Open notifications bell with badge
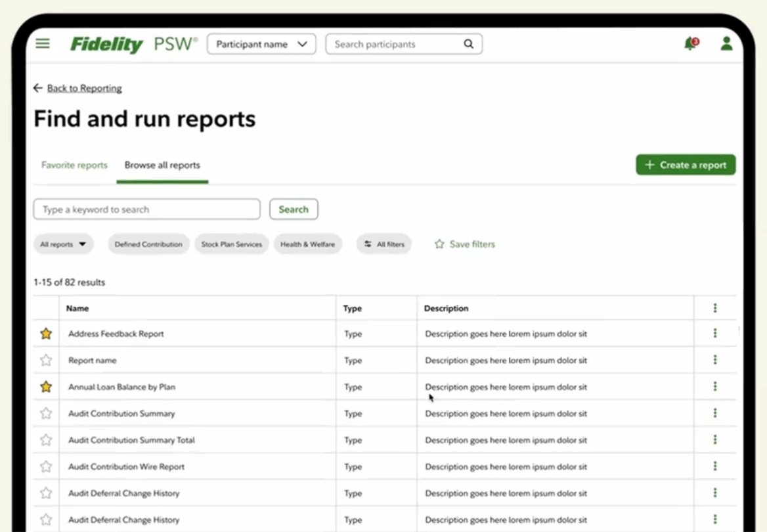 pyautogui.click(x=691, y=43)
